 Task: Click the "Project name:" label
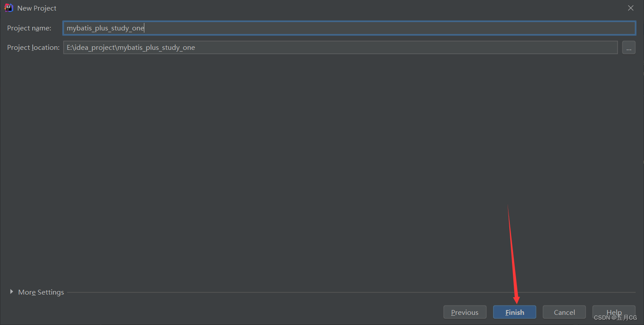pos(29,28)
